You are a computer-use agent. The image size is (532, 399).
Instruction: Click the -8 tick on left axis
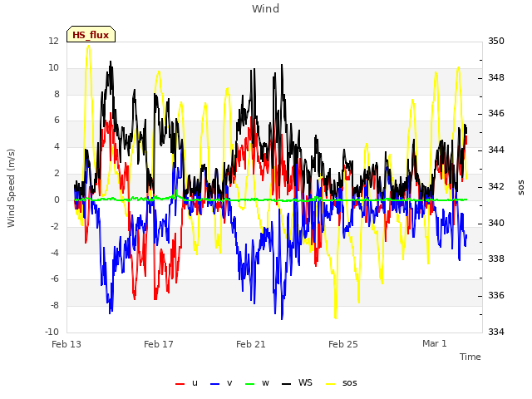(55, 305)
